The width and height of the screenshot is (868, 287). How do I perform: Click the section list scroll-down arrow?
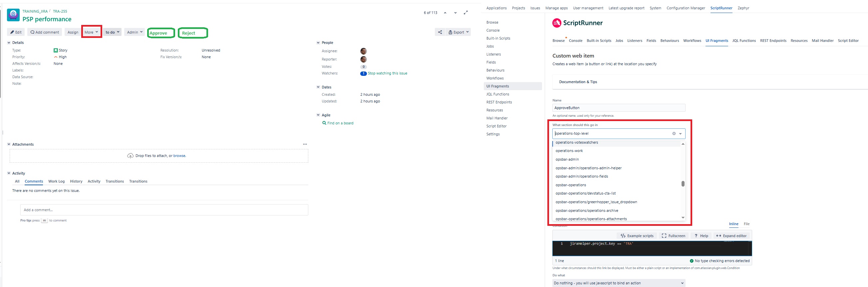683,218
